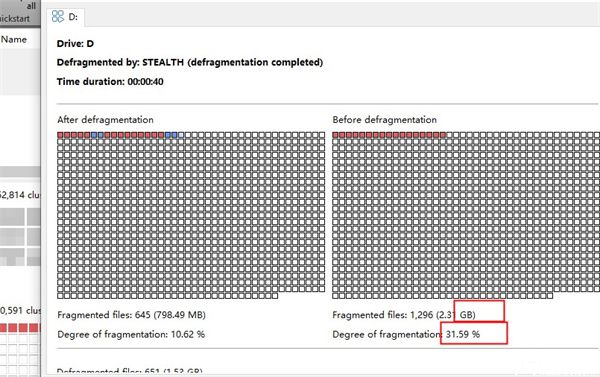600x377 pixels.
Task: Click the Name column header
Action: point(14,39)
